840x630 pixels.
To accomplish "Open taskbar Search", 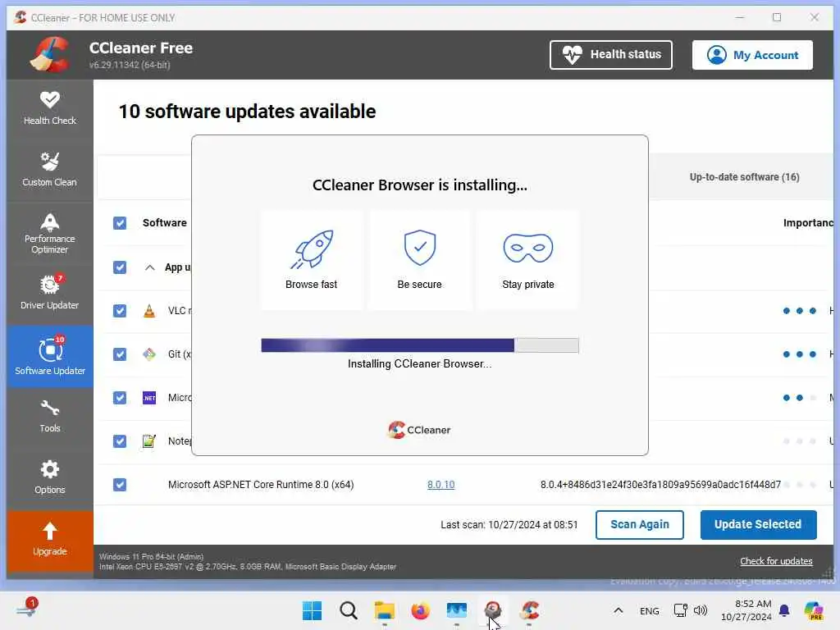I will point(348,610).
